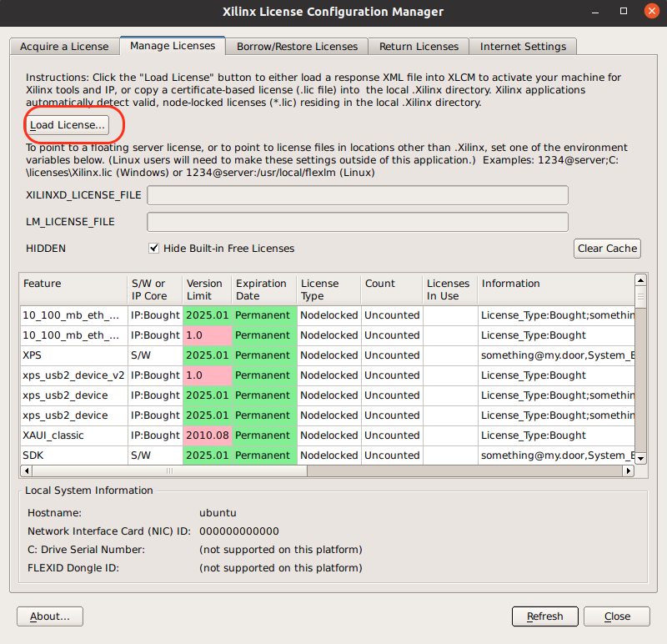Screen dimensions: 667x644
Task: Click the table's scroll down arrow
Action: click(x=640, y=458)
